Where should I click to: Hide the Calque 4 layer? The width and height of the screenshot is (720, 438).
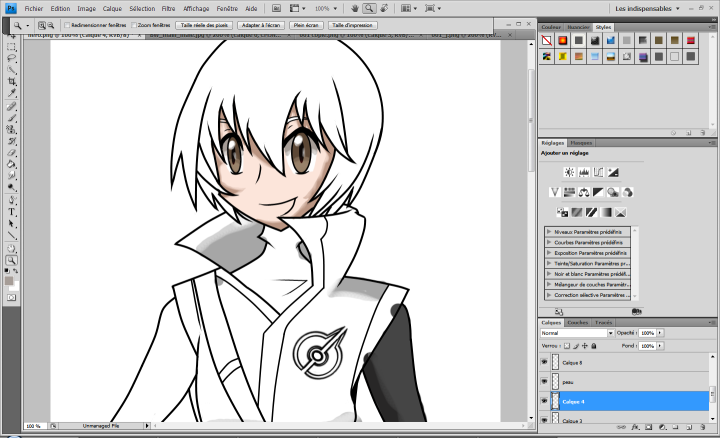coord(544,401)
